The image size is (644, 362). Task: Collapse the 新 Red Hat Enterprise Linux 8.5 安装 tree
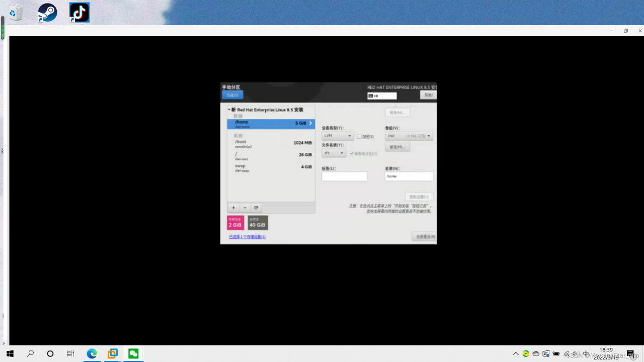pos(229,110)
